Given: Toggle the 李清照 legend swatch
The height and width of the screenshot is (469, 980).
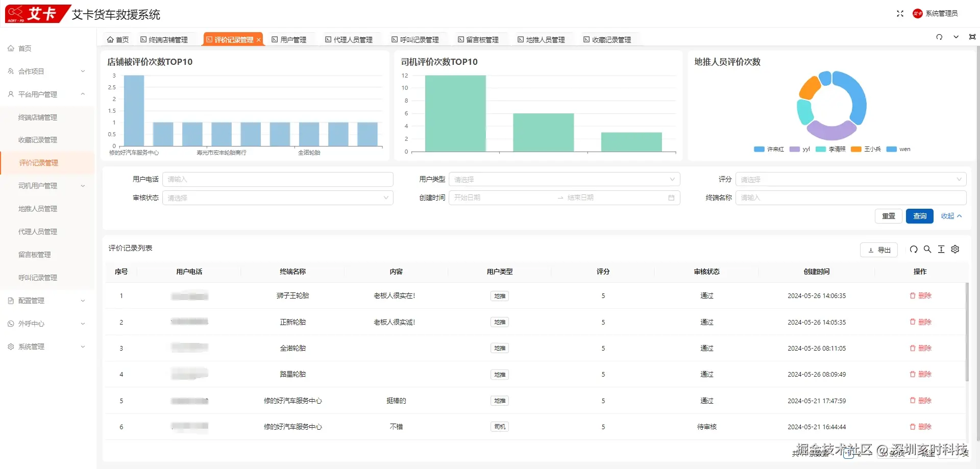Looking at the screenshot, I should (821, 149).
